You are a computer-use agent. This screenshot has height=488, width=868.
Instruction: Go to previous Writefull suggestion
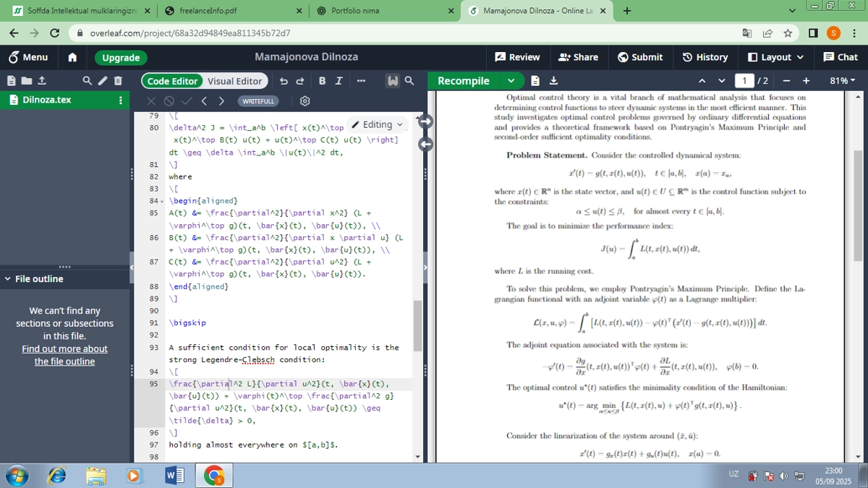[204, 101]
